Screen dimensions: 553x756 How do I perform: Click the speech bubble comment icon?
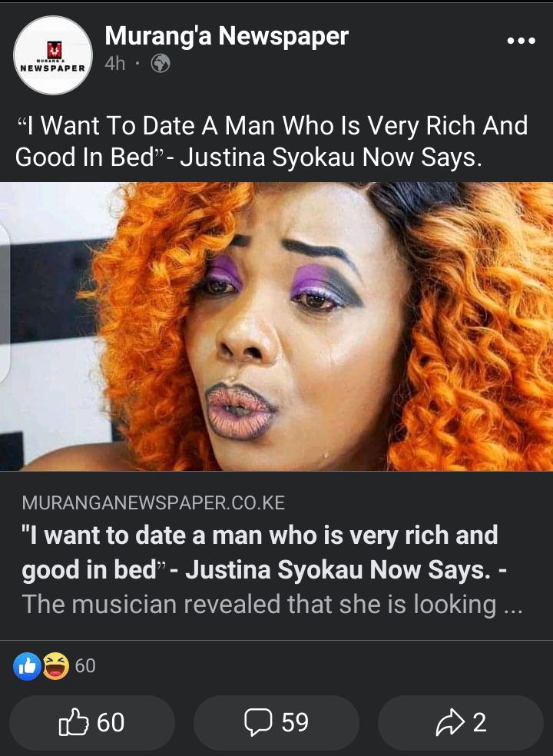258,722
